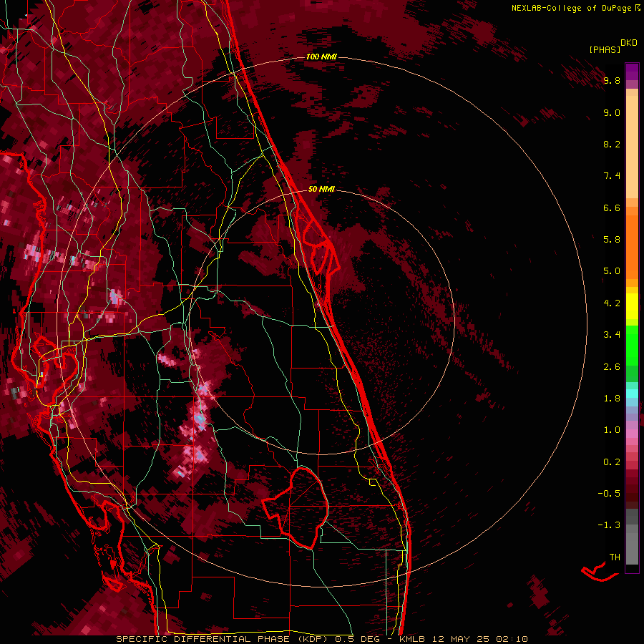Pick the cyan segment of the color bar

click(632, 394)
